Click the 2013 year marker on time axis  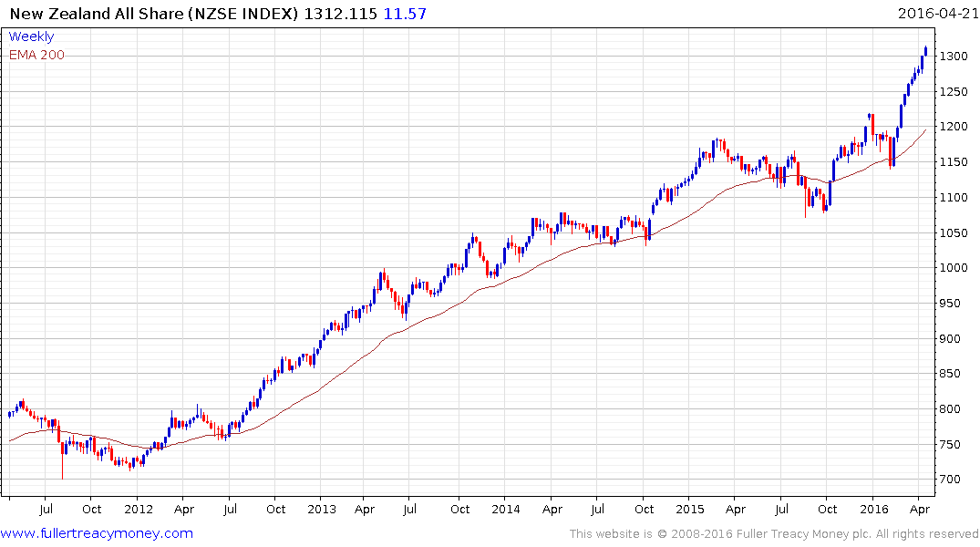point(322,509)
